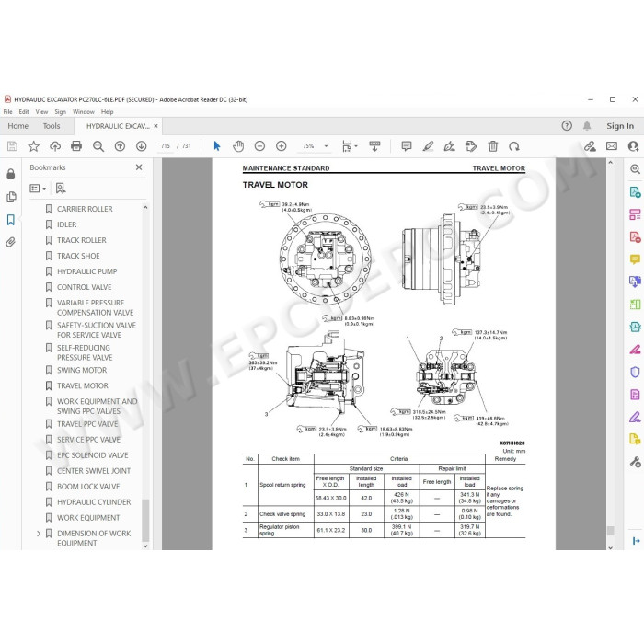Viewport: 644px width, 644px height.
Task: Open Find text magnifier in toolbar
Action: pos(98,146)
